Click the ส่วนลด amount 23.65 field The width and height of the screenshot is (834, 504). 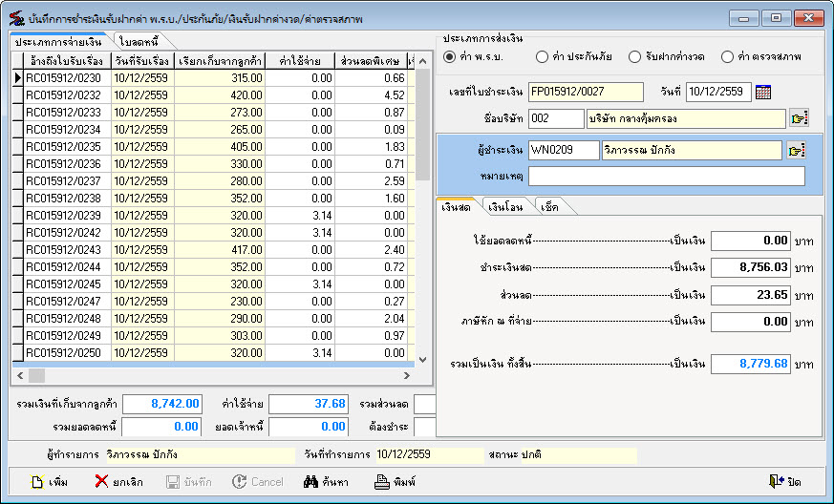(x=751, y=295)
